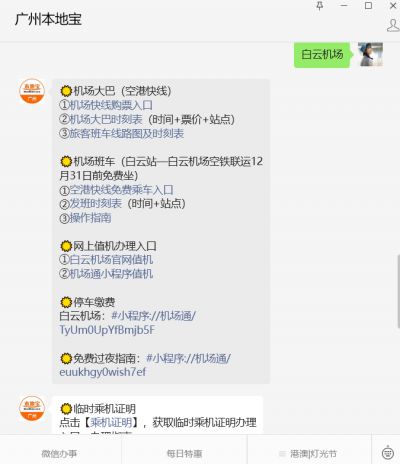The height and width of the screenshot is (464, 400).
Task: Open the 空港快线免费乘车入口 link
Action: click(x=121, y=190)
